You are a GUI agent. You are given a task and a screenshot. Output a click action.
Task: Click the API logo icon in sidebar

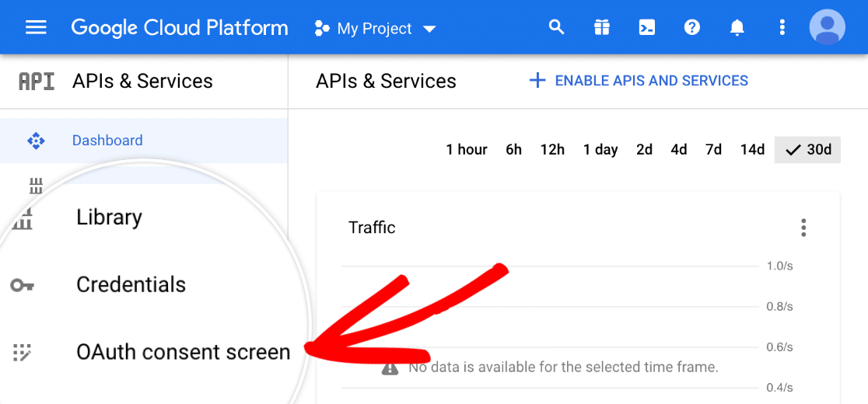click(37, 82)
